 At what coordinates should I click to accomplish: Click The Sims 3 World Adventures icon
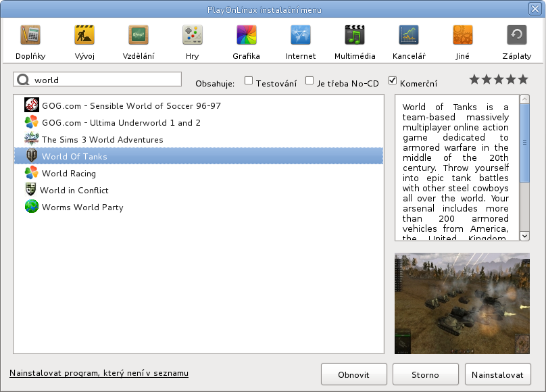pos(31,139)
